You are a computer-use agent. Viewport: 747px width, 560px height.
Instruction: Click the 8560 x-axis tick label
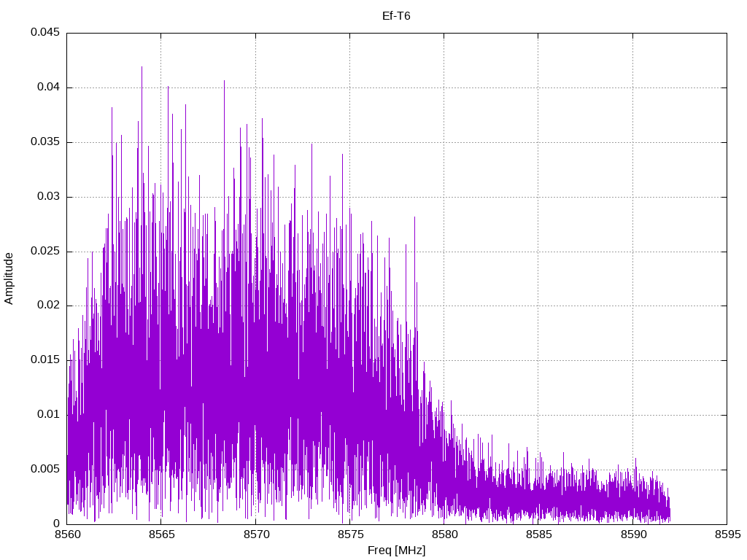(x=67, y=534)
